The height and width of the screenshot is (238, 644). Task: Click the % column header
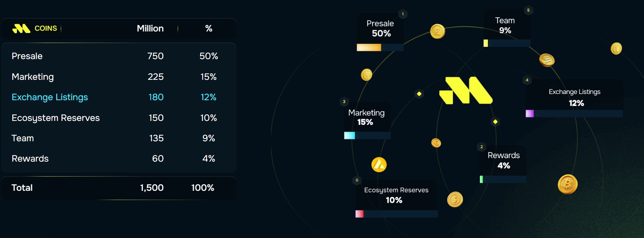[x=209, y=28]
